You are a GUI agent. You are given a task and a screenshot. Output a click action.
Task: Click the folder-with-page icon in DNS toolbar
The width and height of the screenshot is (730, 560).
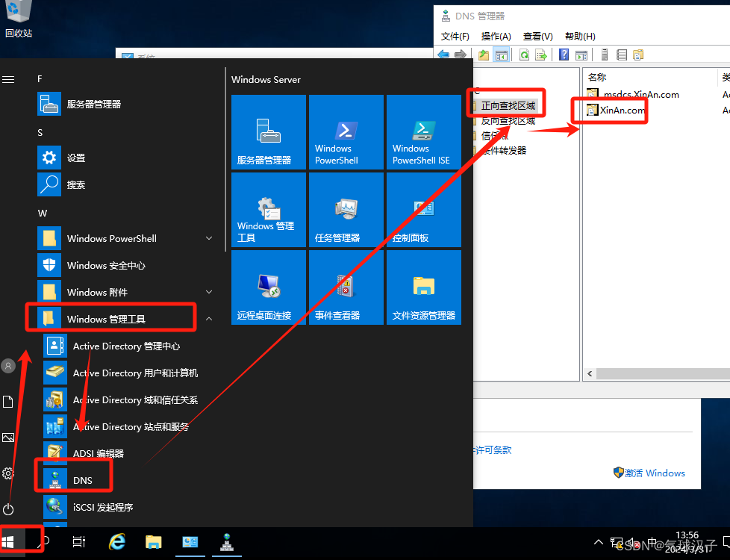[x=638, y=55]
